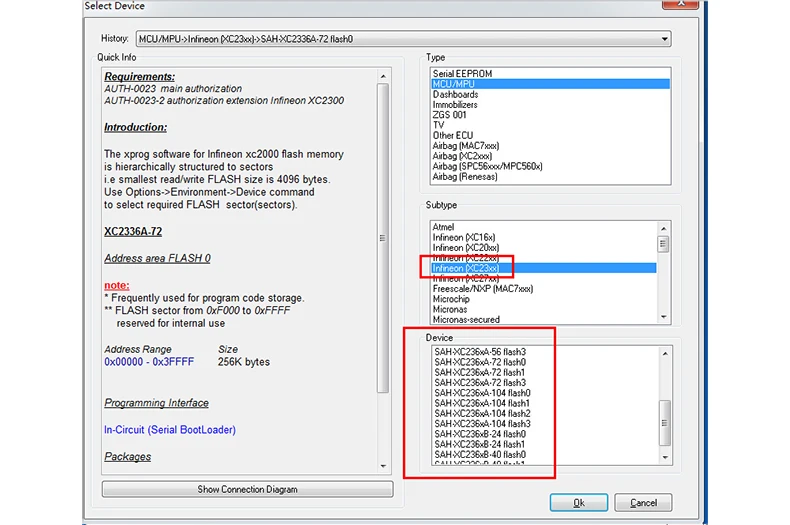The height and width of the screenshot is (525, 790).
Task: Select Serial EEPROM in Type list
Action: [x=550, y=74]
